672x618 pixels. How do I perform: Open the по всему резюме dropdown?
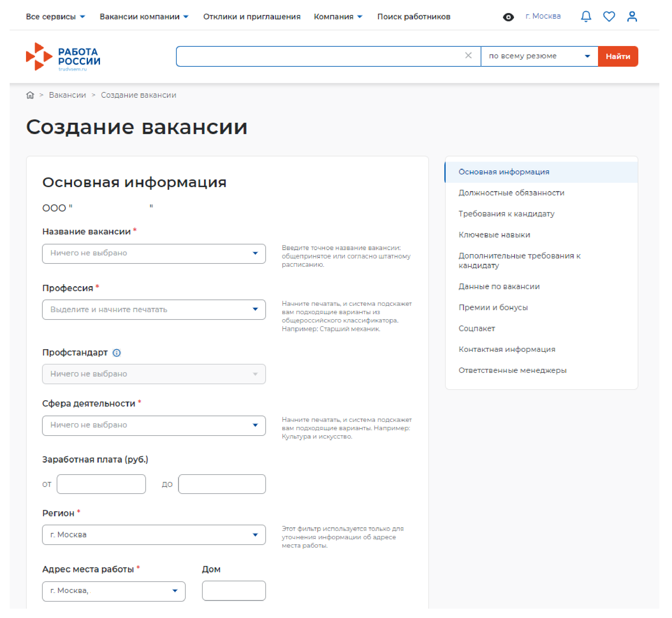coord(539,56)
